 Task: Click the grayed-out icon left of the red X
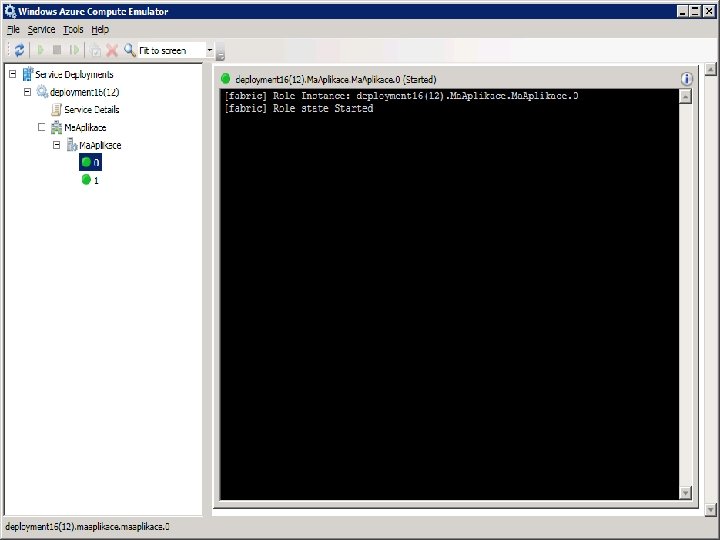tap(95, 50)
